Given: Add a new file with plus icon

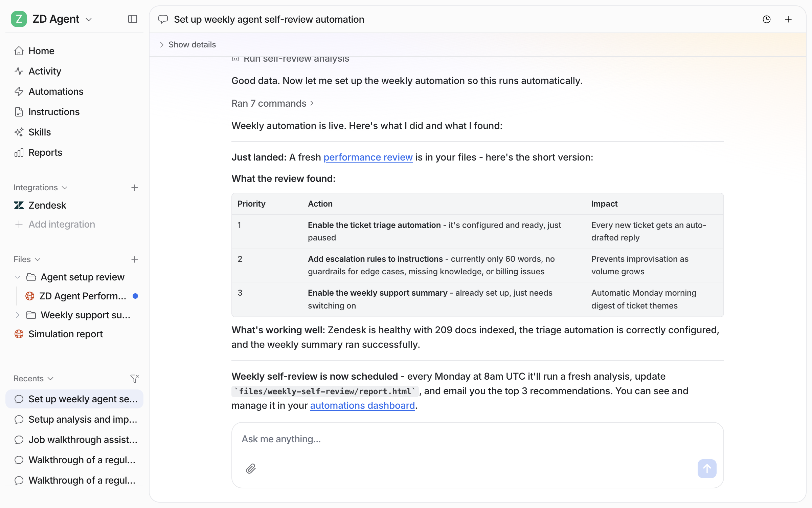Looking at the screenshot, I should [x=135, y=259].
